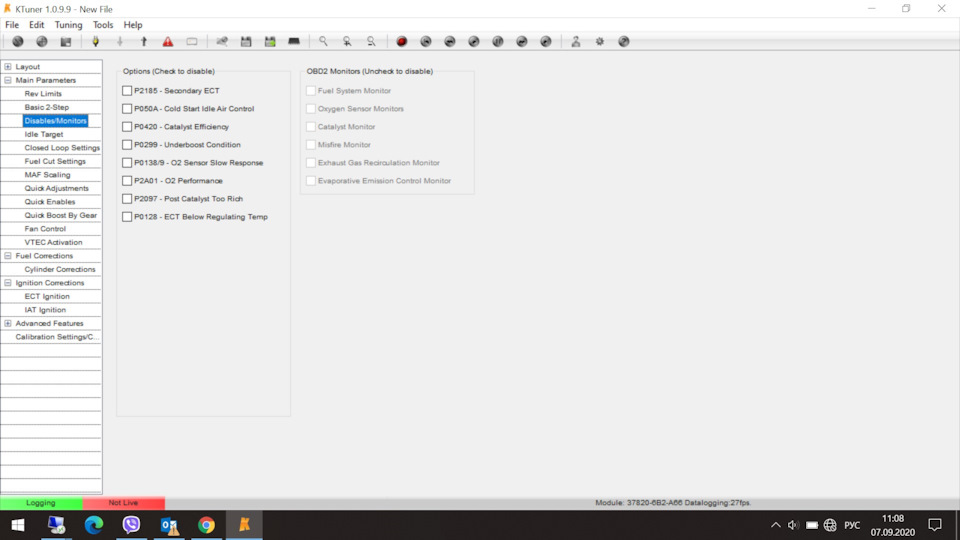Collapse the Main Parameters tree node

pos(8,80)
